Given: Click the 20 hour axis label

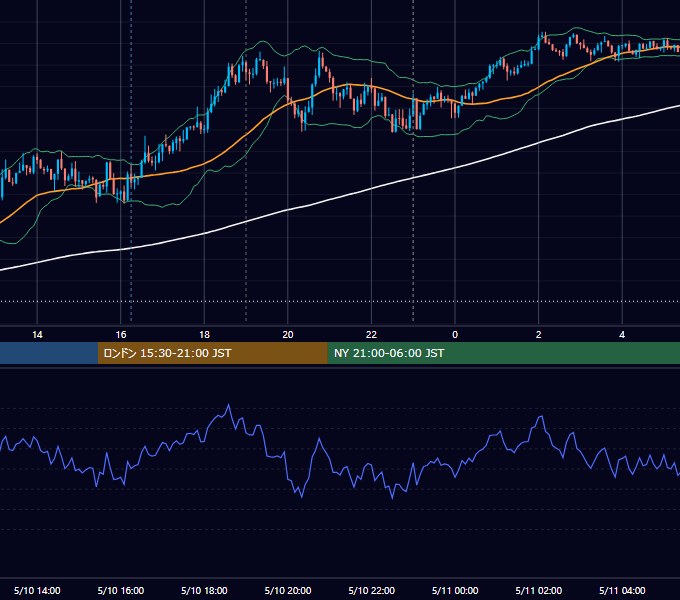Looking at the screenshot, I should 288,335.
